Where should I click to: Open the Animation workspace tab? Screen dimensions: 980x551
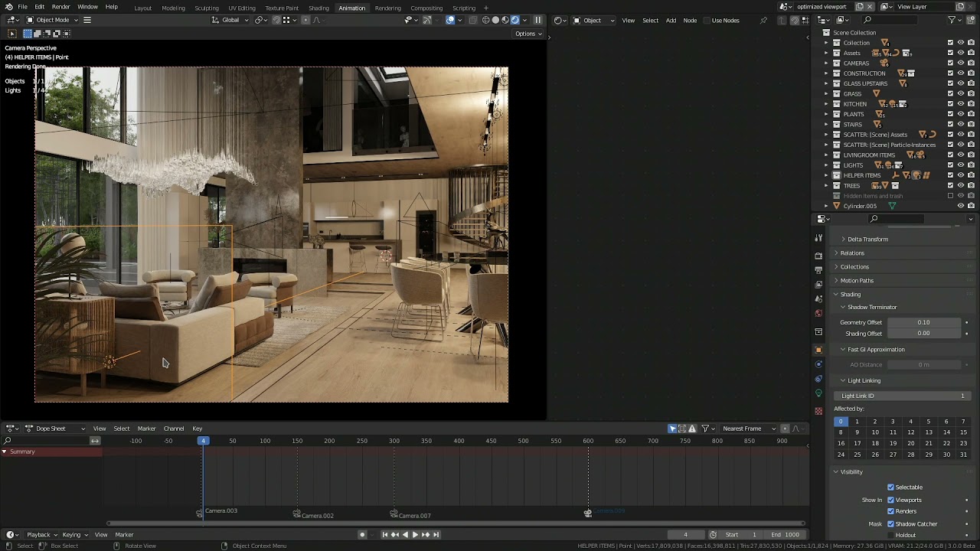coord(351,8)
